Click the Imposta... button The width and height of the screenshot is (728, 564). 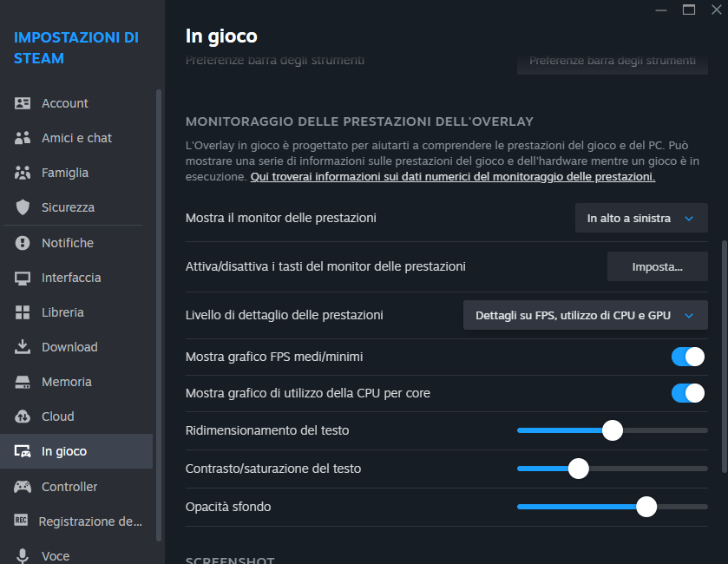pyautogui.click(x=657, y=267)
